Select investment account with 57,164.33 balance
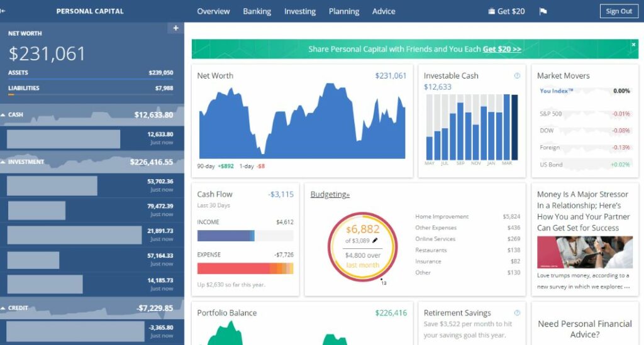The width and height of the screenshot is (644, 345). 92,260
